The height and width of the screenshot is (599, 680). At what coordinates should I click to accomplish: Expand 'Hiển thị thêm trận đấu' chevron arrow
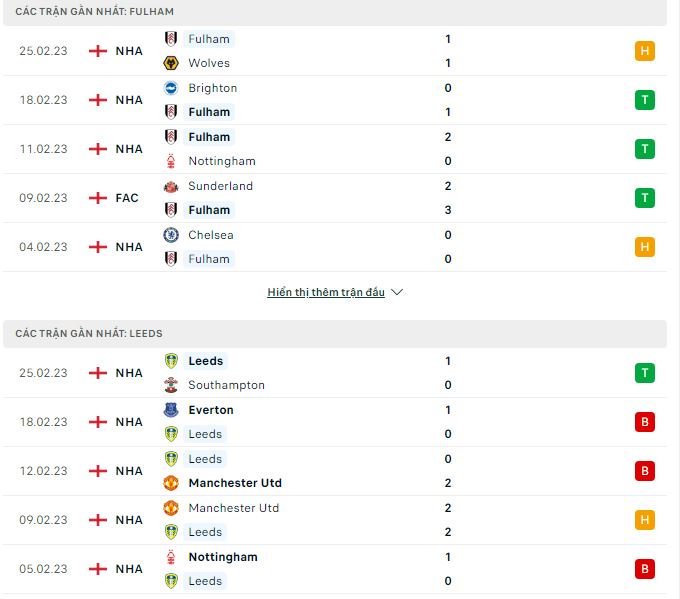[x=397, y=292]
